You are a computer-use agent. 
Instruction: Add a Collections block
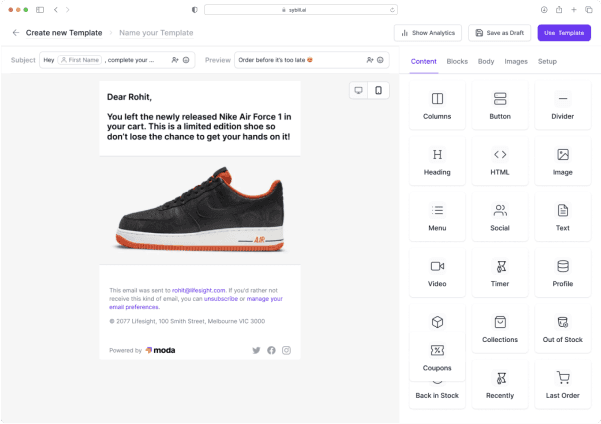pyautogui.click(x=500, y=329)
